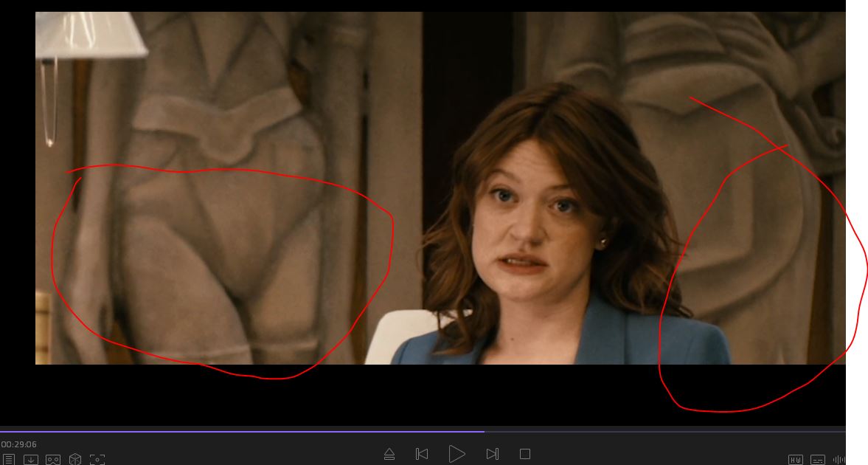Toggle HW hardware decoding
Viewport: 868px width, 465px height.
[x=796, y=460]
